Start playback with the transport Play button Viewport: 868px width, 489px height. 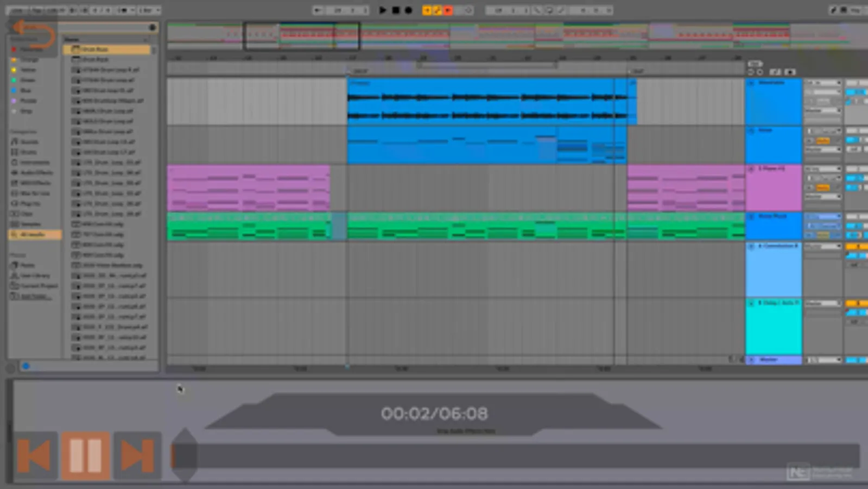(383, 10)
